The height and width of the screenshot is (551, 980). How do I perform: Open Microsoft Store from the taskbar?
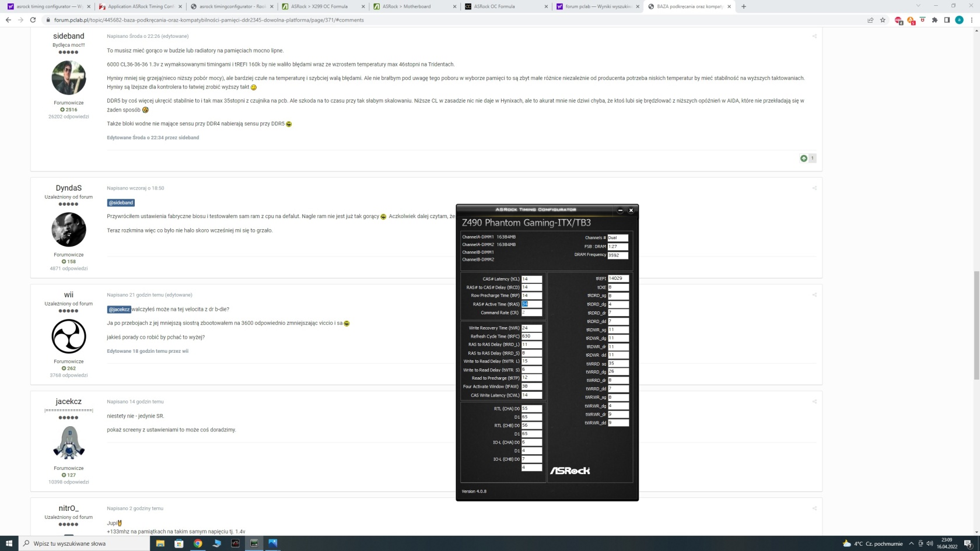pyautogui.click(x=179, y=543)
